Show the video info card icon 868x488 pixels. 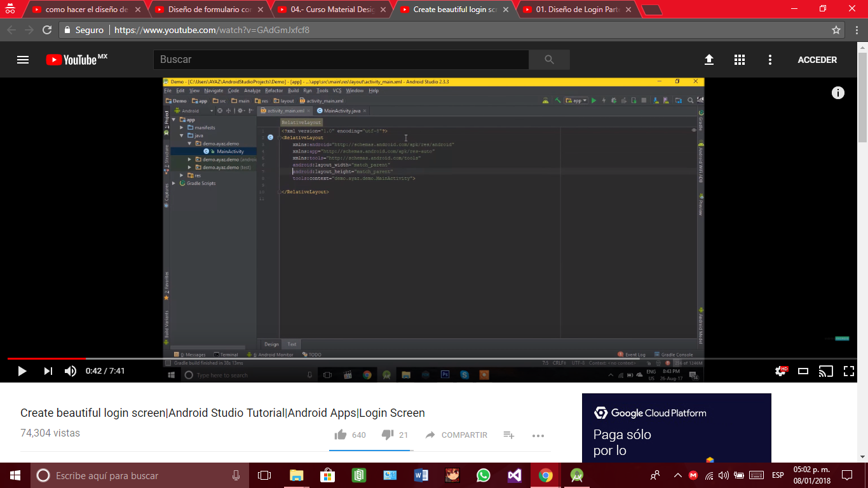838,93
